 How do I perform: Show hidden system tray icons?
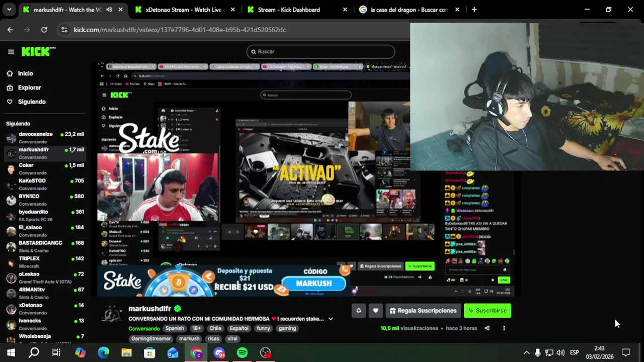point(526,353)
